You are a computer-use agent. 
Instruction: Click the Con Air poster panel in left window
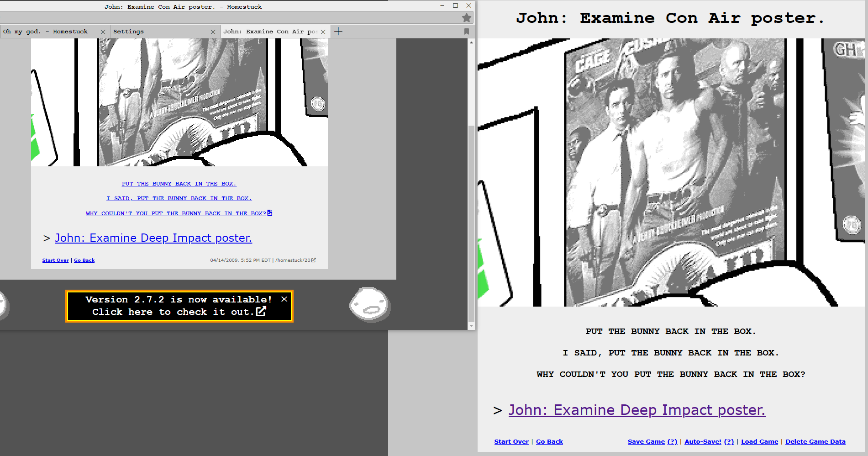[179, 102]
